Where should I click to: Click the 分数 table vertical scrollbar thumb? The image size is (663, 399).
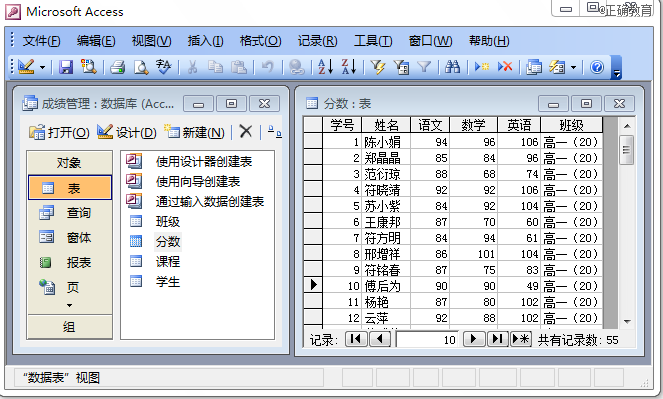(626, 150)
